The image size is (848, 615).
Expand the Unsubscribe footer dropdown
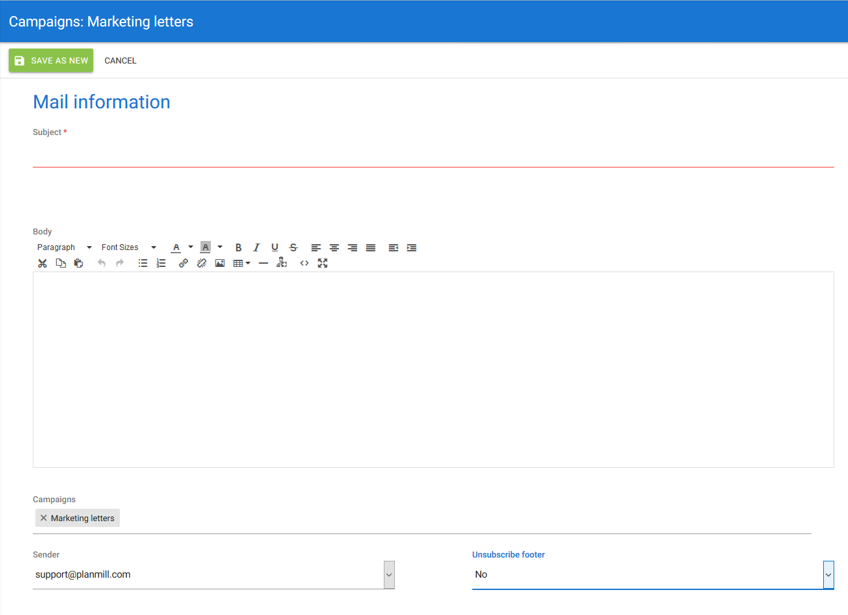[x=828, y=574]
